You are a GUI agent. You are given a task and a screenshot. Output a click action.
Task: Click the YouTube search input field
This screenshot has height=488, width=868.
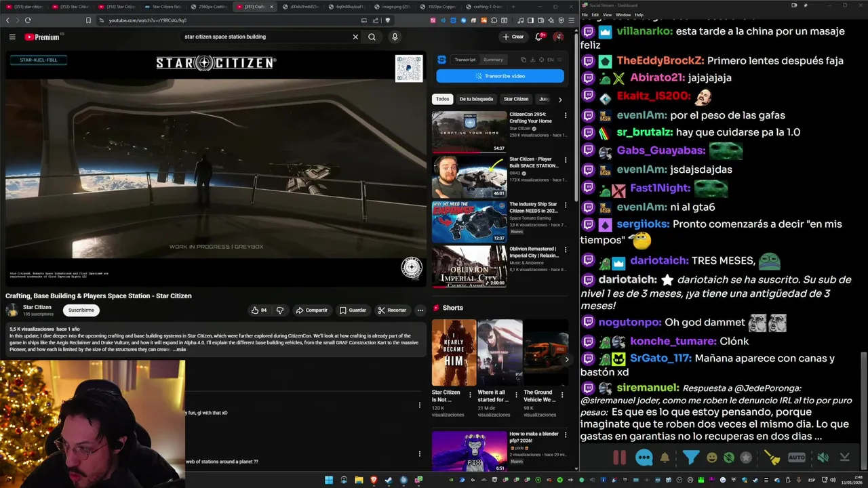tap(264, 37)
